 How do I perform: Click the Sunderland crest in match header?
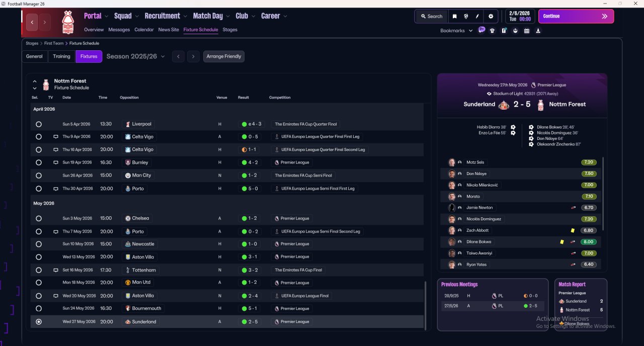[504, 105]
